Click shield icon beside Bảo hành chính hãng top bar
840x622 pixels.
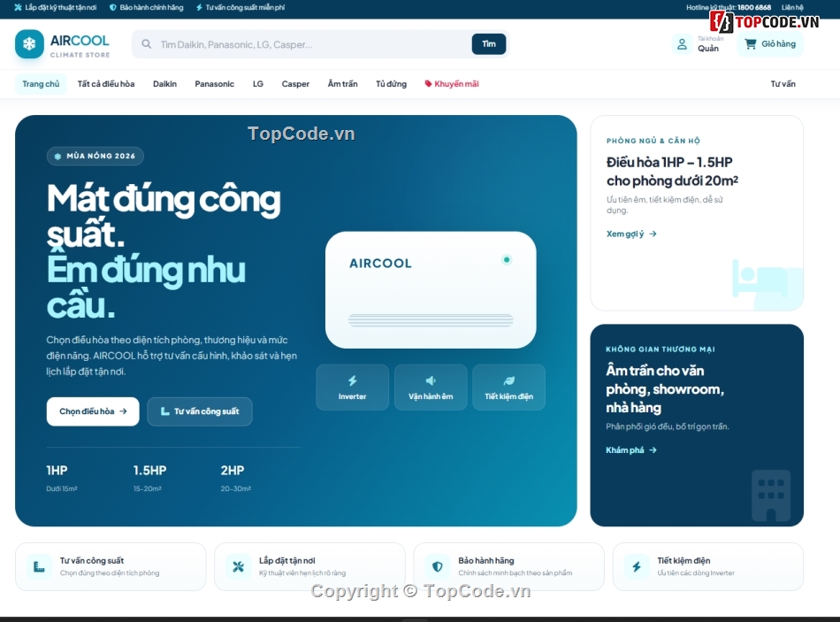point(112,7)
